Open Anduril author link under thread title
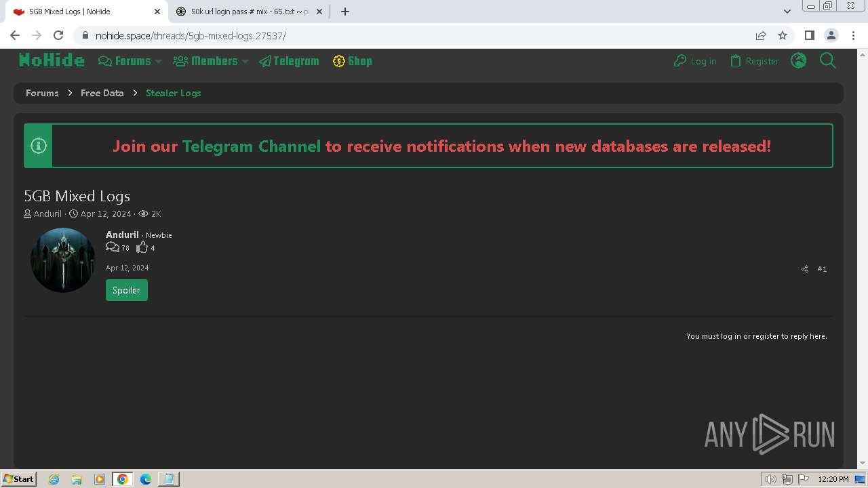 tap(47, 214)
